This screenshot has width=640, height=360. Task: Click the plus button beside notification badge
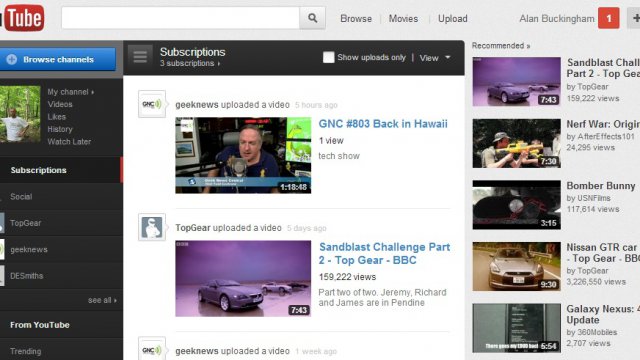point(634,18)
